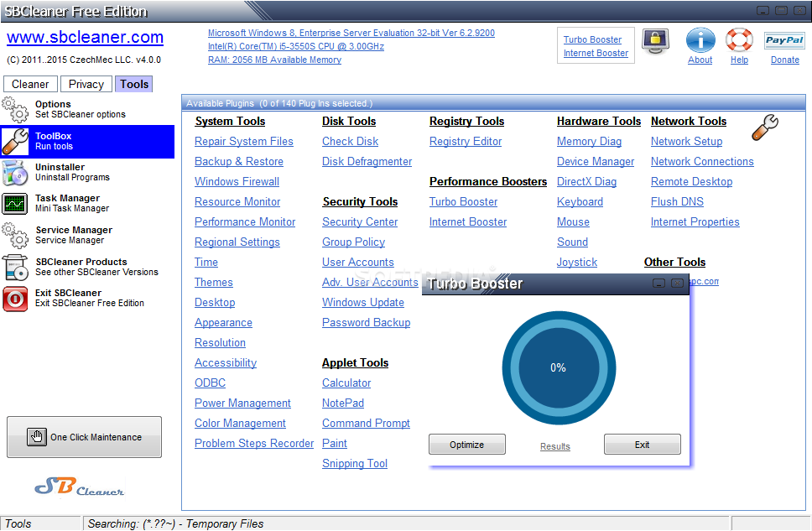Click the red Exit SBCleaner power icon
The height and width of the screenshot is (531, 812).
(15, 299)
